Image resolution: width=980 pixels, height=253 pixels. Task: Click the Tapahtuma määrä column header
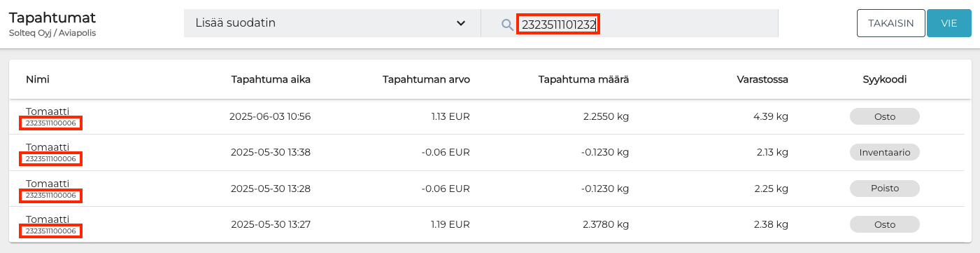pos(583,79)
